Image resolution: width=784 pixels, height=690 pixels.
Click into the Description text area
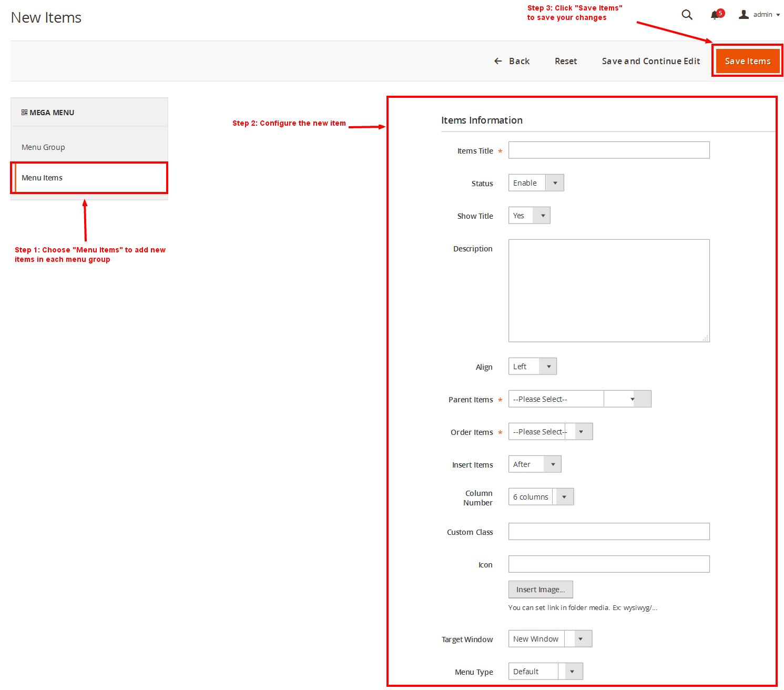(608, 290)
